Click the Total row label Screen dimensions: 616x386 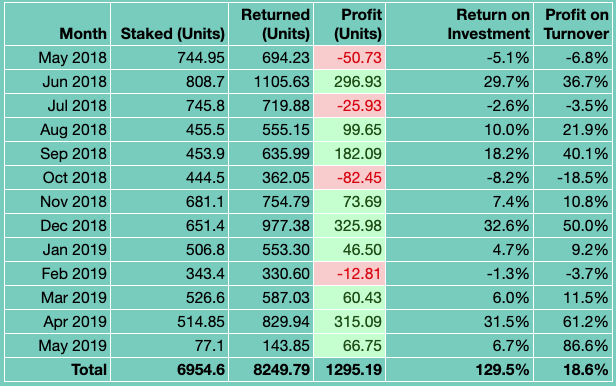(57, 370)
